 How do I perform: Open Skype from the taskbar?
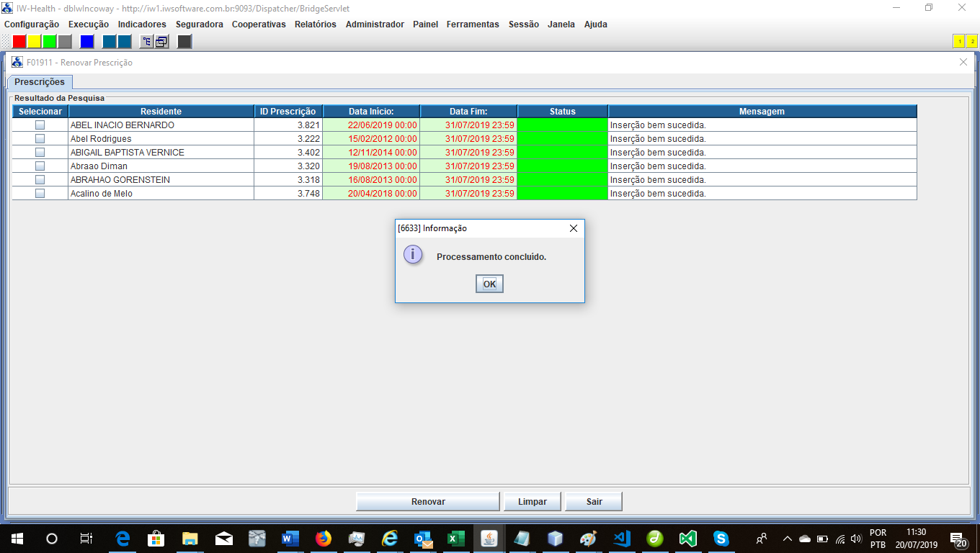(x=721, y=538)
